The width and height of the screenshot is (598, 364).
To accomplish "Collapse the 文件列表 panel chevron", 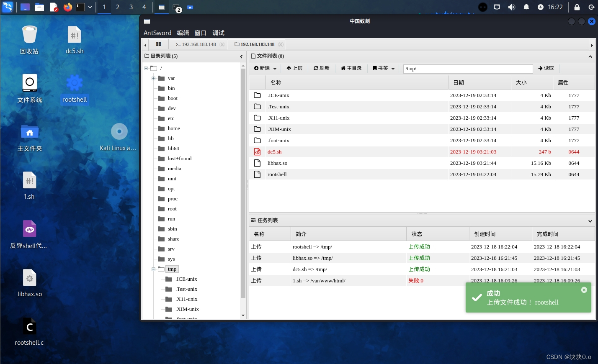I will pos(590,56).
